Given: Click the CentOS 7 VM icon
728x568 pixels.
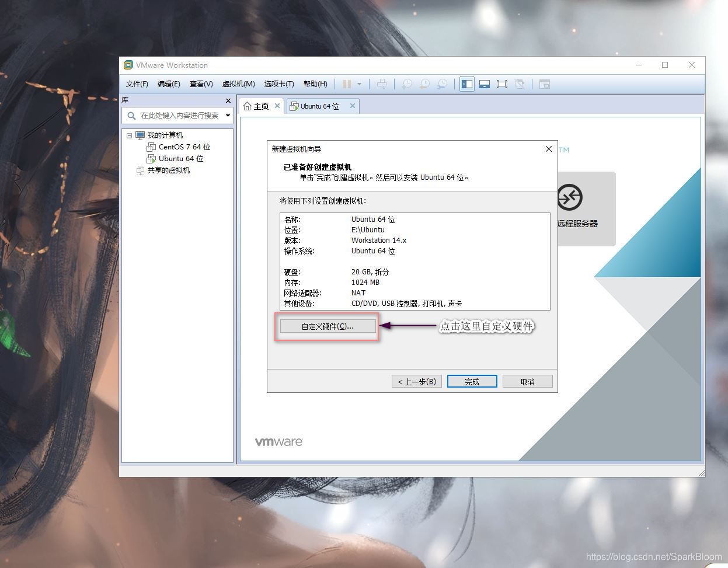Looking at the screenshot, I should tap(151, 147).
